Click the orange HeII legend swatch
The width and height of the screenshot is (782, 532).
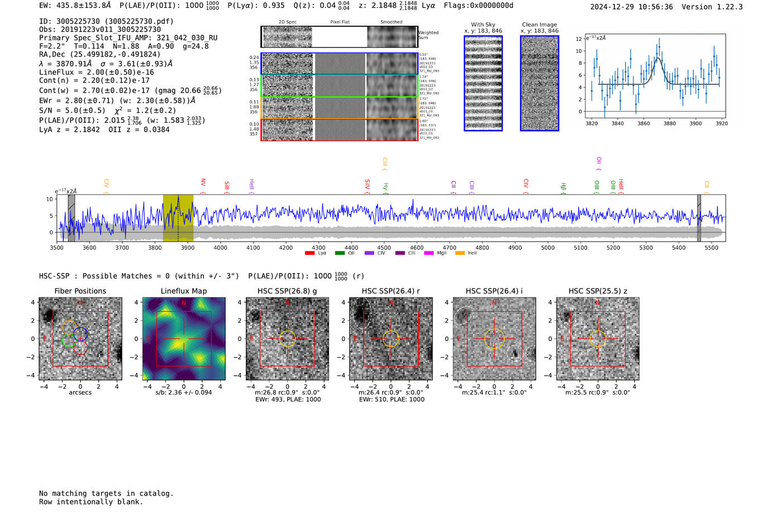point(460,253)
